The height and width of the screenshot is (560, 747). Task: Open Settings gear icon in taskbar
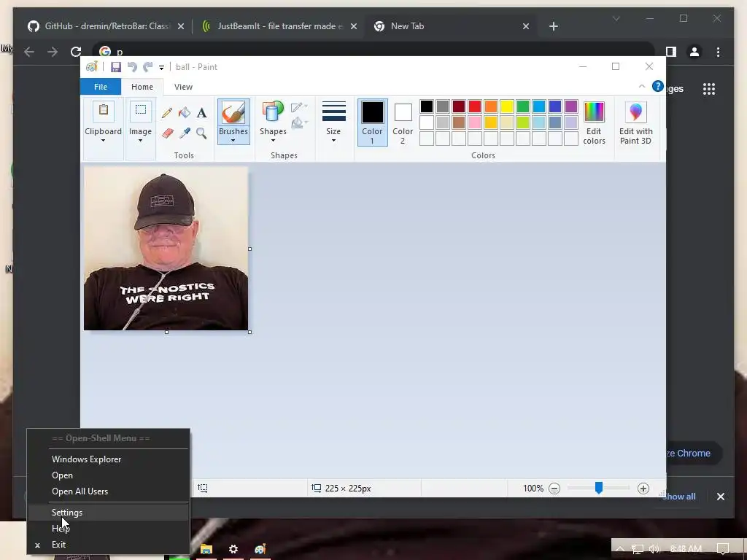click(x=233, y=549)
